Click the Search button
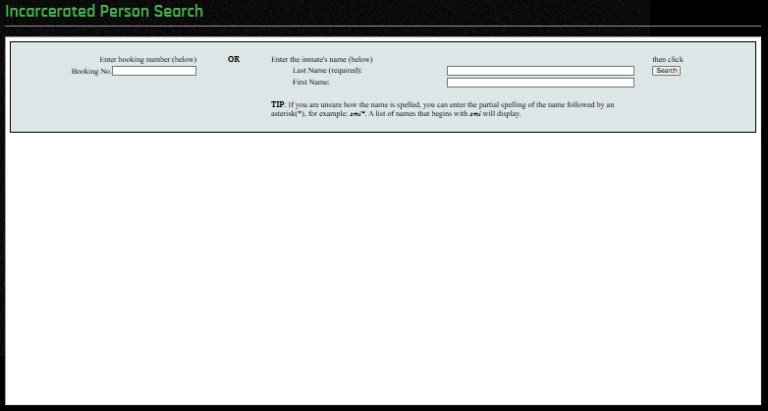 coord(666,71)
